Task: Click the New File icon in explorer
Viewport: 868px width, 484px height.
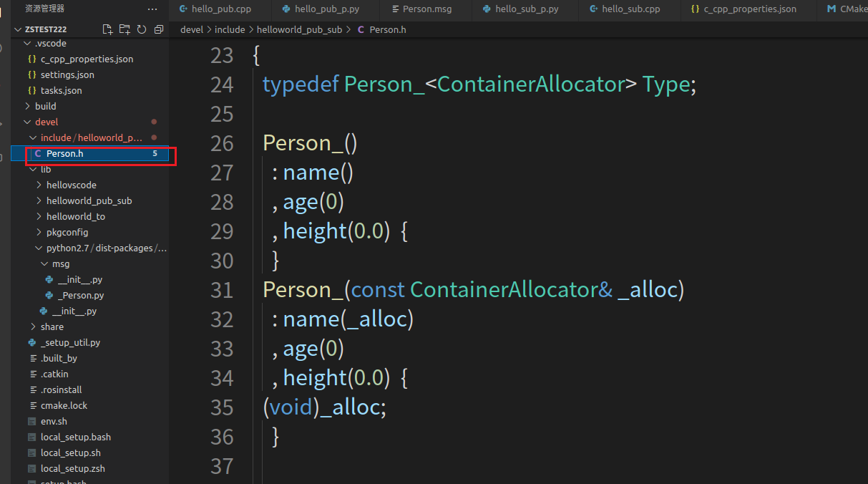Action: click(x=107, y=29)
